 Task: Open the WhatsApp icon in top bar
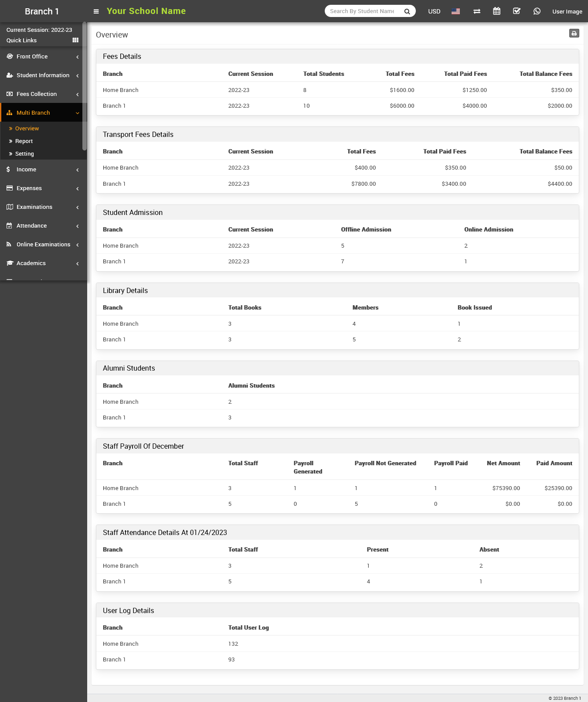point(537,11)
